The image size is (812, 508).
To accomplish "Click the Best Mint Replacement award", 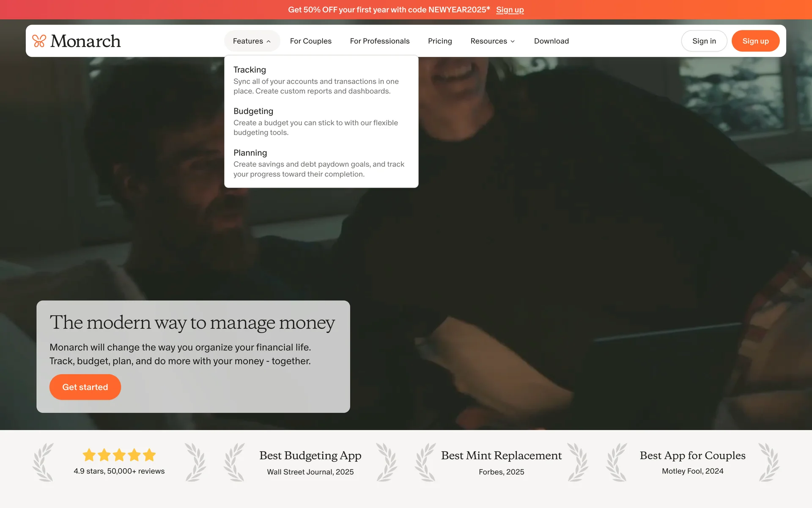I will click(x=501, y=456).
